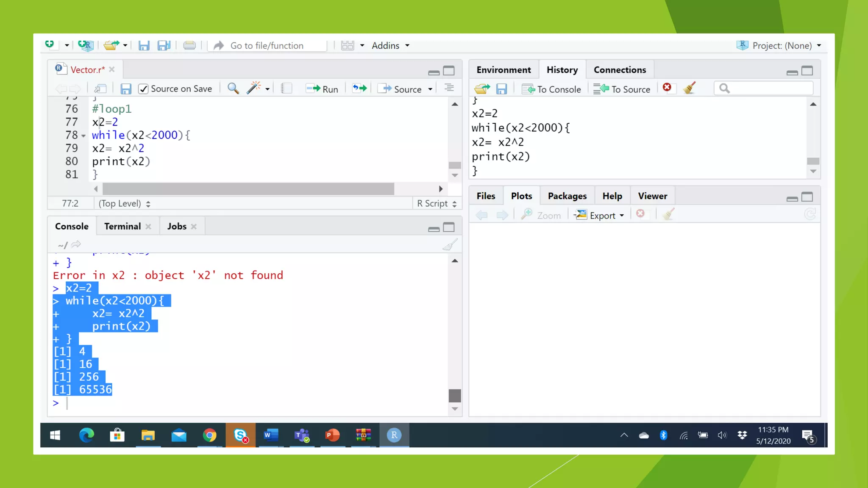Load history from file icon

(x=482, y=89)
